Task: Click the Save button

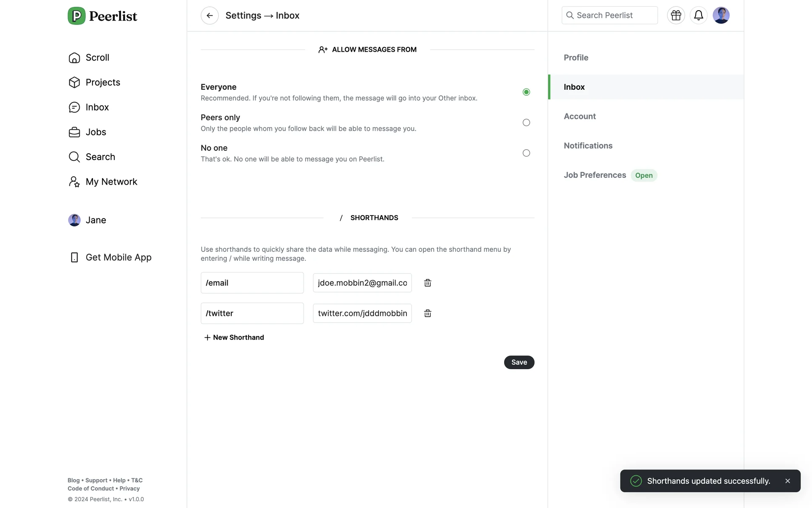Action: coord(519,362)
